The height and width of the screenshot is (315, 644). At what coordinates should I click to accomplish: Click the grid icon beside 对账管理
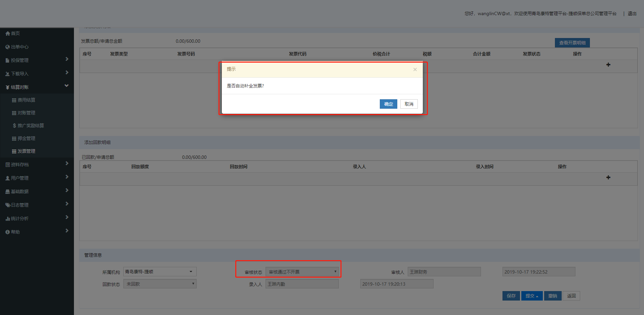coord(14,113)
